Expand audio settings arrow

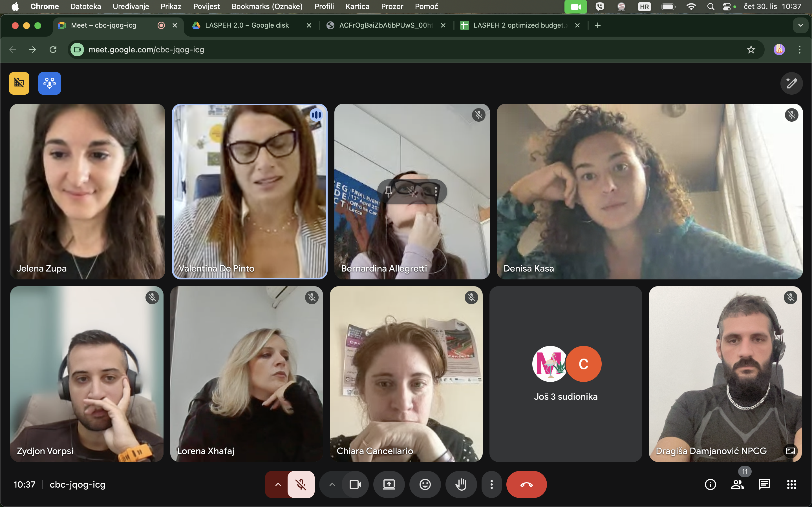(278, 484)
